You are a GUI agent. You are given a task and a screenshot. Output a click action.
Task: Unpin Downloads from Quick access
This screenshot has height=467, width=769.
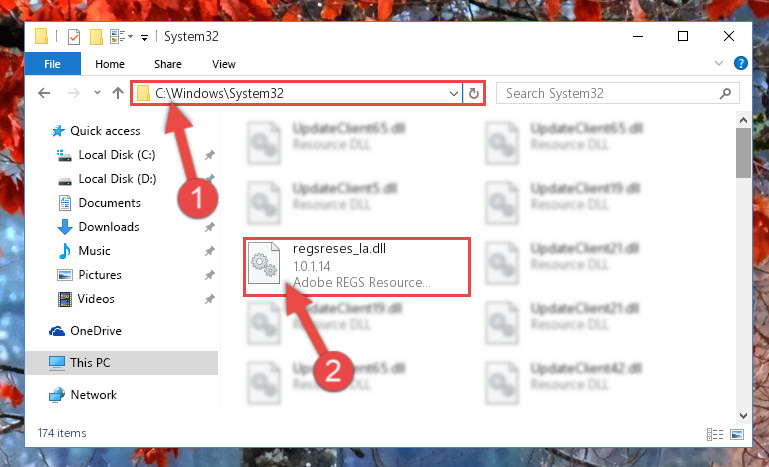tap(209, 227)
